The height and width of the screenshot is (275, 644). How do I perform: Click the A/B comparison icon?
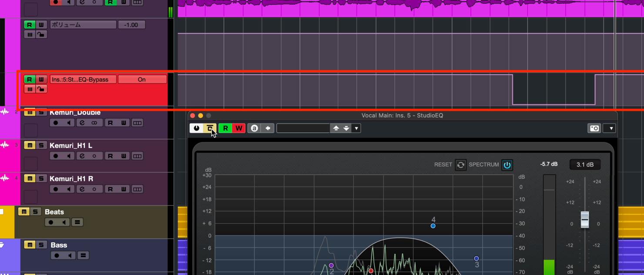255,128
